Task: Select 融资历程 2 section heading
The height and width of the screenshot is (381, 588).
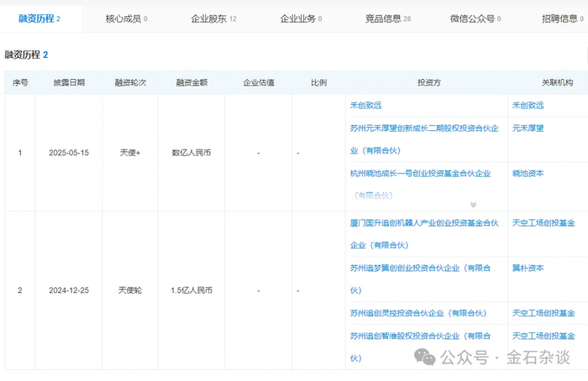Action: click(x=26, y=55)
